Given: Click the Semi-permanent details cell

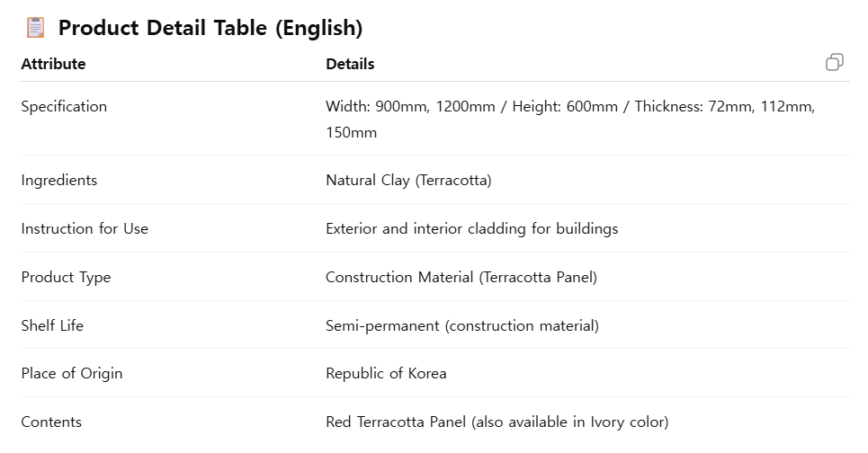Looking at the screenshot, I should (462, 325).
